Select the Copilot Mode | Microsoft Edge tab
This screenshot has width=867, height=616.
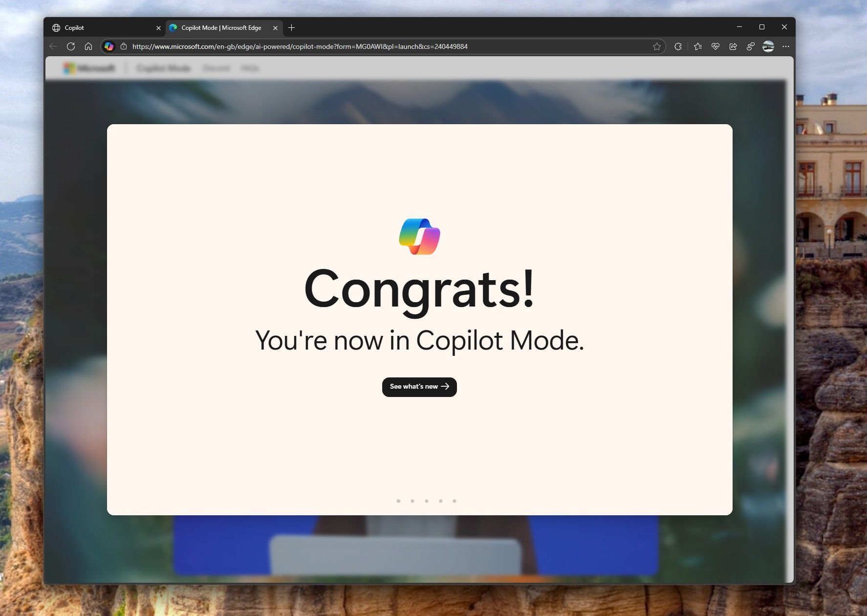click(221, 28)
